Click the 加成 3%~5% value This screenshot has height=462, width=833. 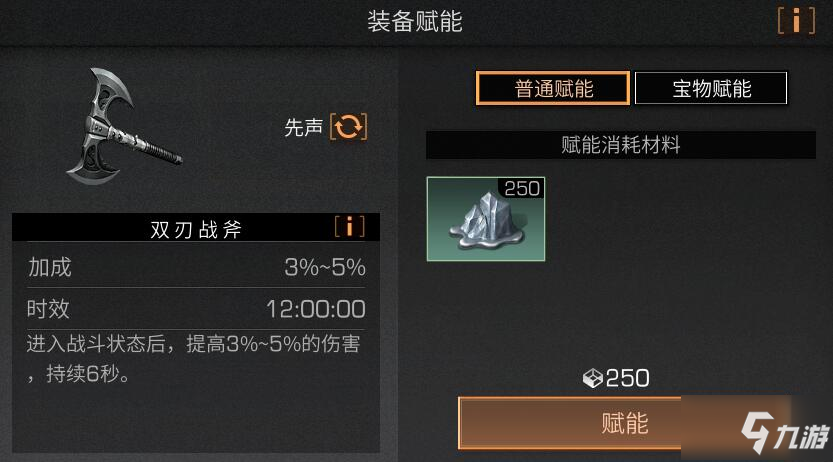click(x=325, y=267)
